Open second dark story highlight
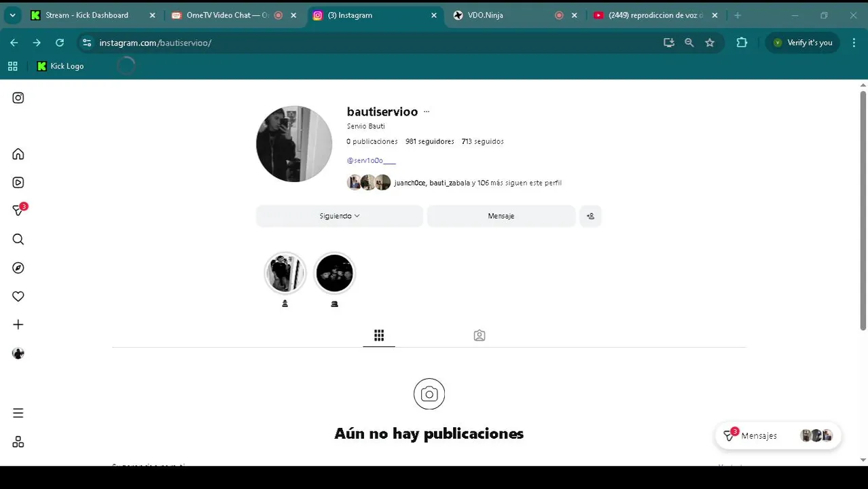Screen dimensions: 868x489 (x=334, y=273)
